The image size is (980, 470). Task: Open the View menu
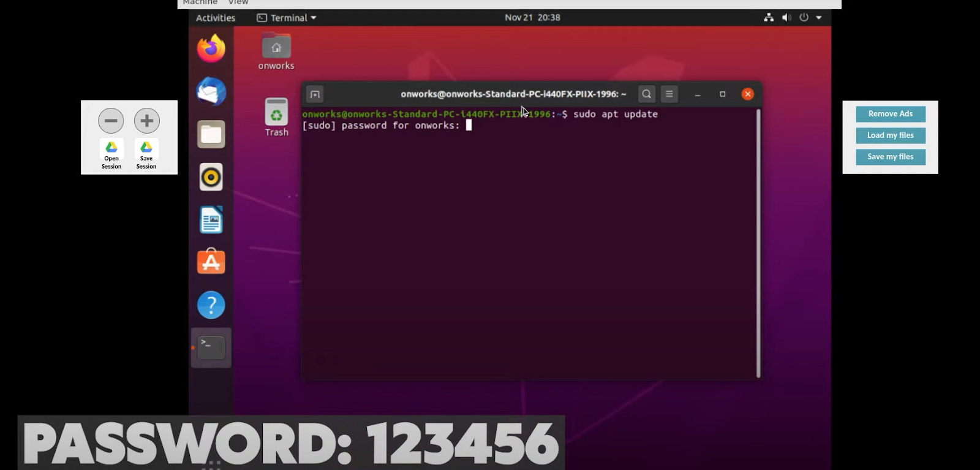238,2
